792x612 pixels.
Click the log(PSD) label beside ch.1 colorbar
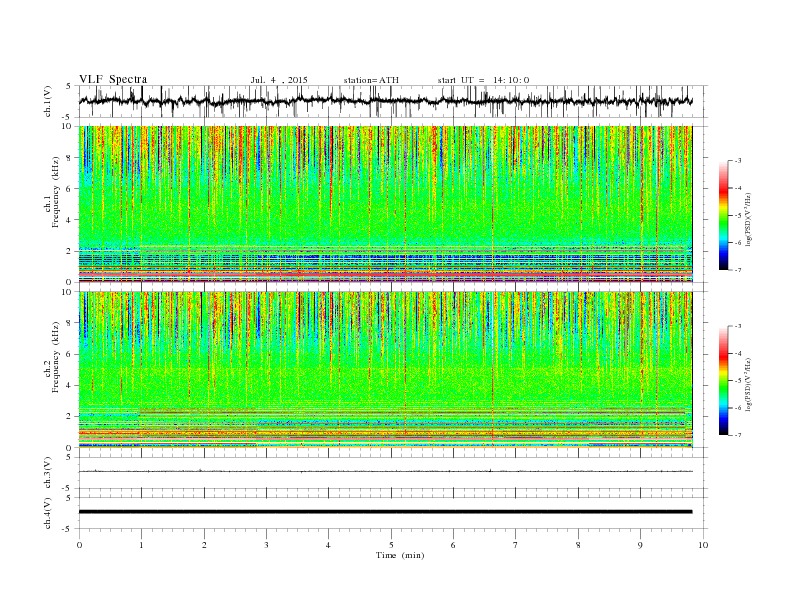pyautogui.click(x=749, y=219)
